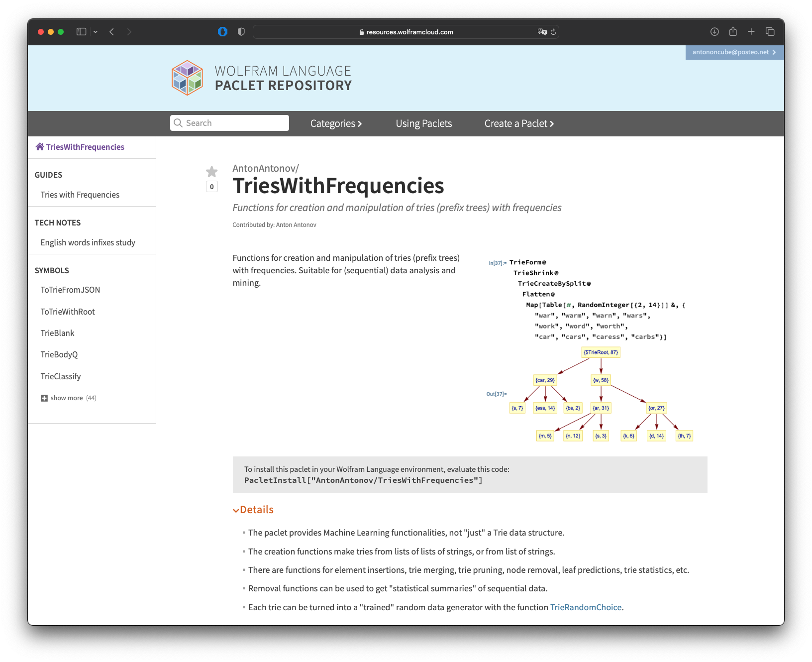This screenshot has height=662, width=812.
Task: Open the ToTrieFromJSON symbol page
Action: (70, 290)
